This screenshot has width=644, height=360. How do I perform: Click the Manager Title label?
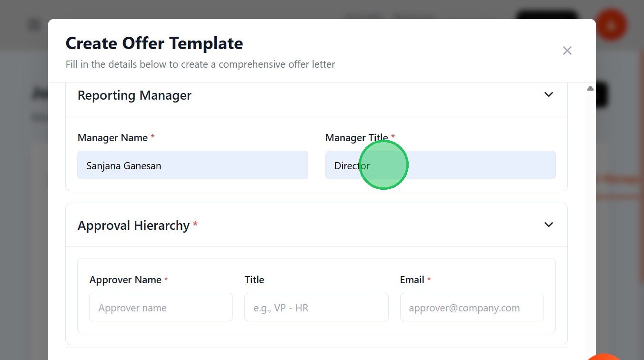(356, 138)
